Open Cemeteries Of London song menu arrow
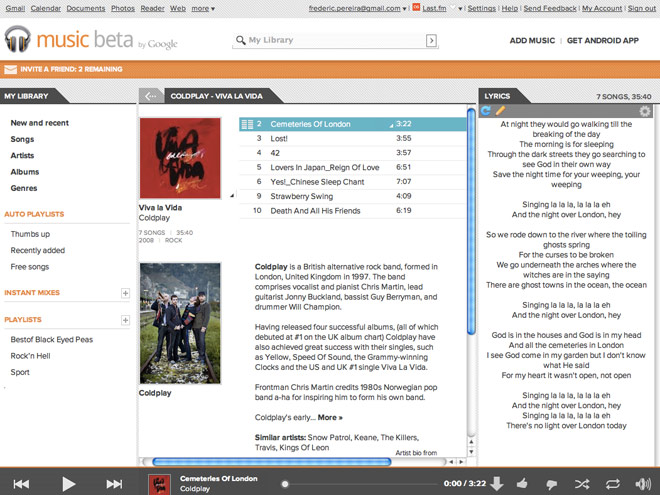The image size is (660, 495). tap(391, 125)
